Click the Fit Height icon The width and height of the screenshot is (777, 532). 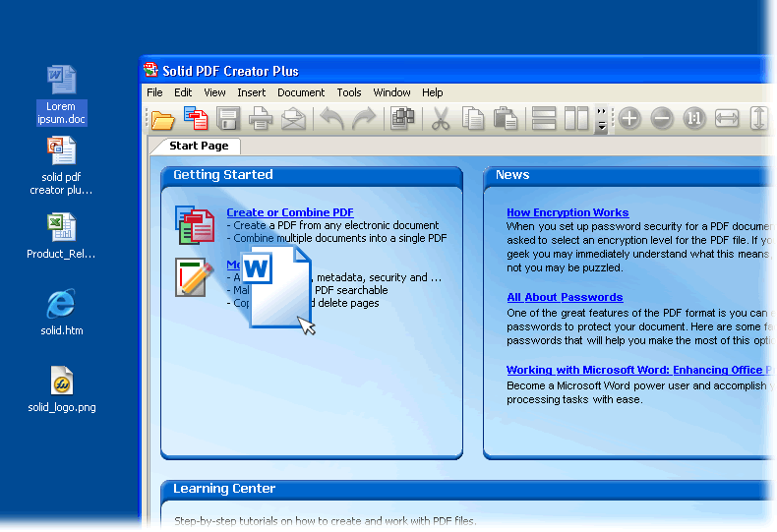click(758, 119)
